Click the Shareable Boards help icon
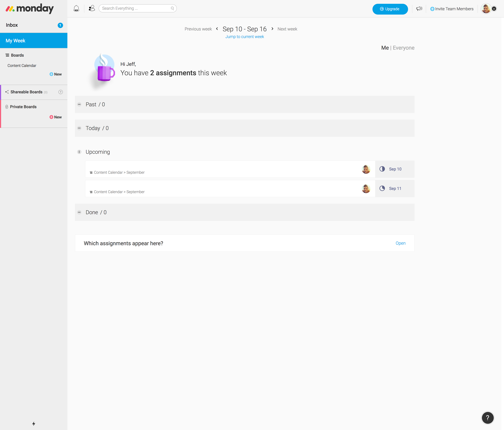Image resolution: width=504 pixels, height=430 pixels. (61, 92)
